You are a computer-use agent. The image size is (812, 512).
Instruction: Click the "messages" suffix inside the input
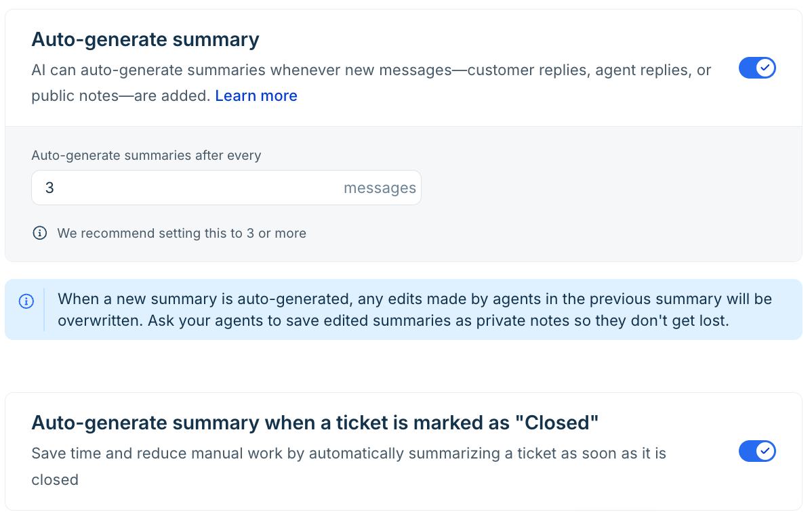click(x=380, y=188)
